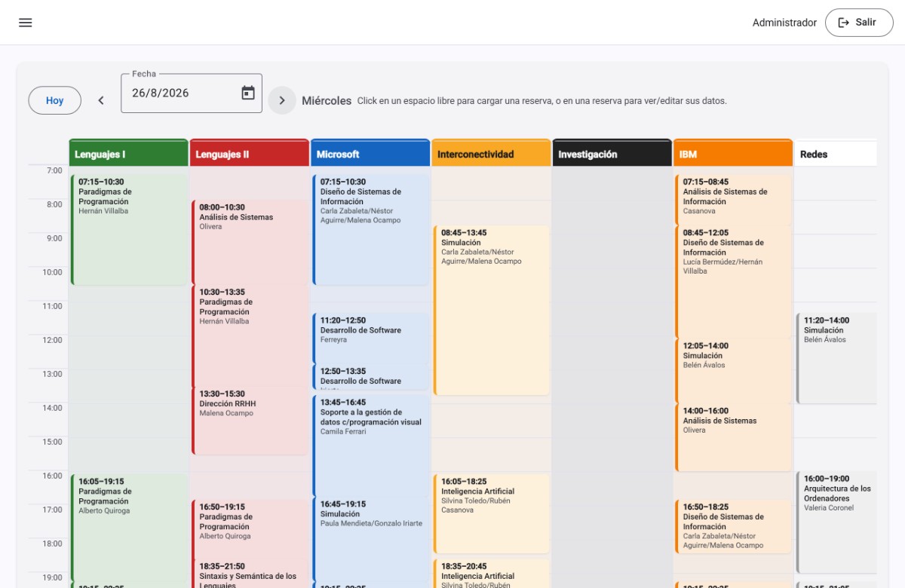Select the Interconectividad room header
905x588 pixels.
(x=491, y=153)
